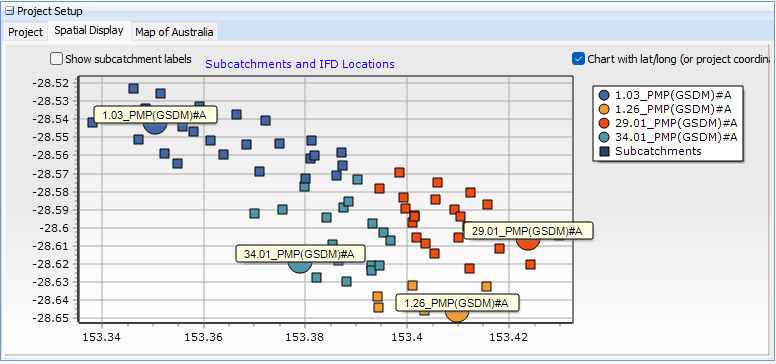The height and width of the screenshot is (364, 776).
Task: Select 29.01_PMP(GSDM)#A legend text
Action: (676, 123)
